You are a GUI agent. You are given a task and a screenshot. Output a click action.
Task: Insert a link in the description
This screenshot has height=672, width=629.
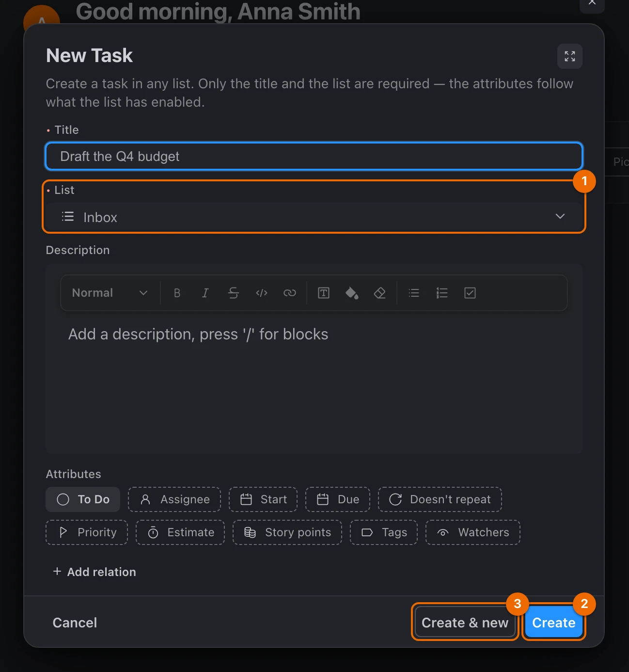289,293
